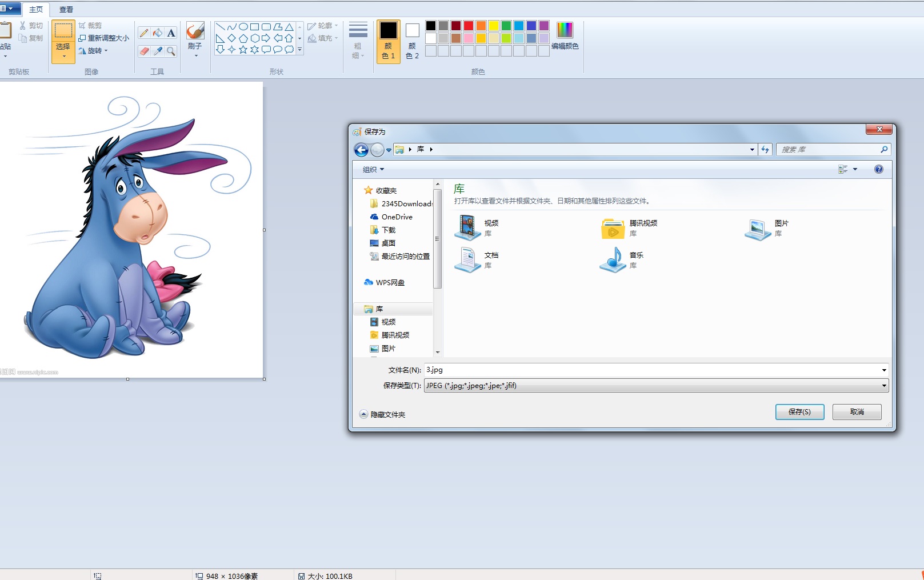Toggle 隐藏文件夹 to hide folders pane

(x=382, y=414)
